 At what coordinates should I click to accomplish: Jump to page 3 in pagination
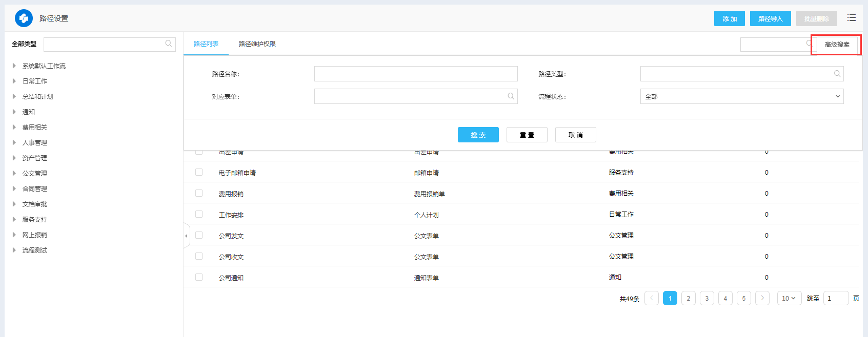tap(707, 298)
